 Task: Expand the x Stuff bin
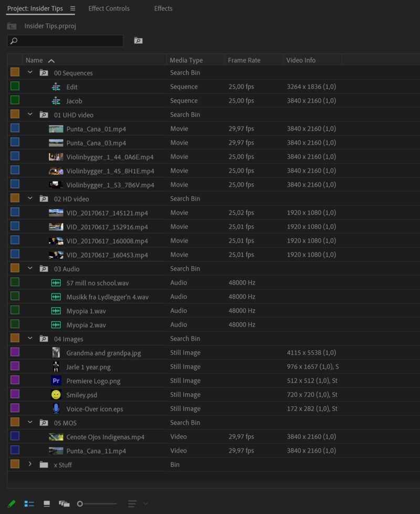click(x=30, y=464)
